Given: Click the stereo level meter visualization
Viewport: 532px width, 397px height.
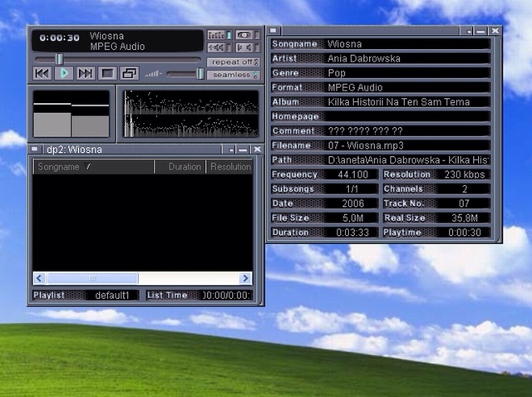Looking at the screenshot, I should pos(71,114).
